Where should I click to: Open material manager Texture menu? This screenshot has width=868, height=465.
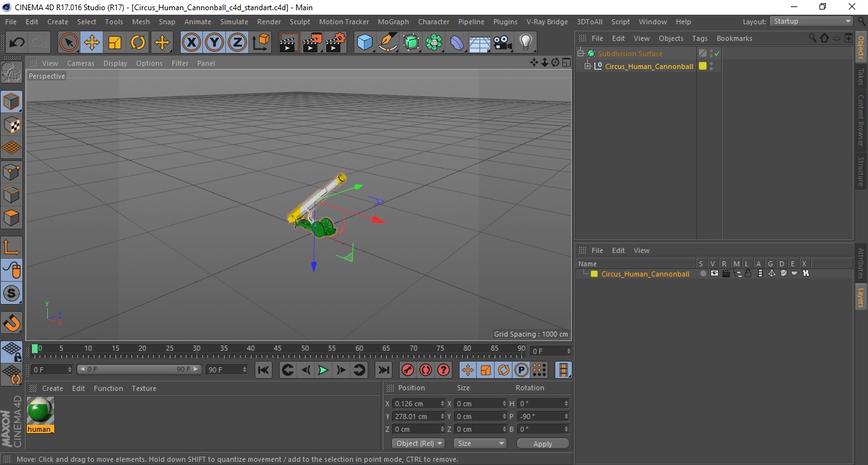pyautogui.click(x=144, y=388)
